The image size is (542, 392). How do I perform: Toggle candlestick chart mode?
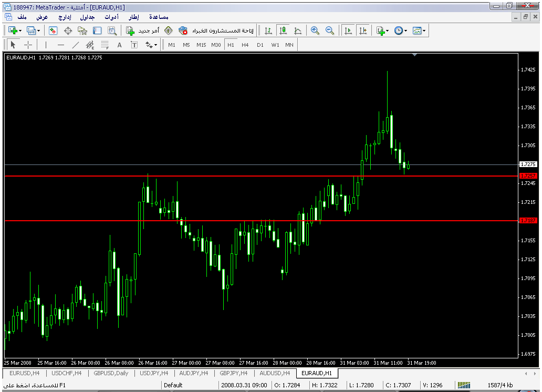click(283, 31)
